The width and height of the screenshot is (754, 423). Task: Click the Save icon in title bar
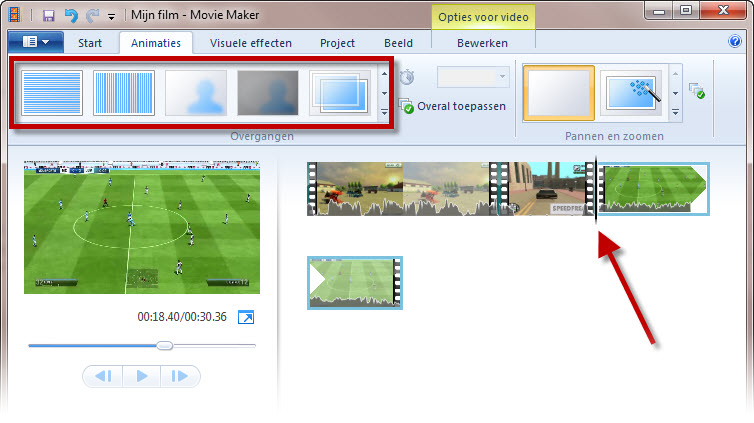(49, 15)
